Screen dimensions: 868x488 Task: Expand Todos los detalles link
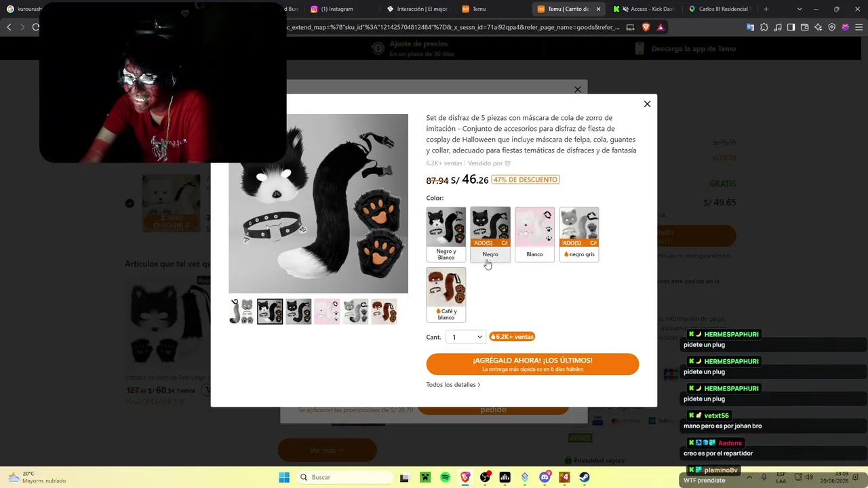[453, 385]
